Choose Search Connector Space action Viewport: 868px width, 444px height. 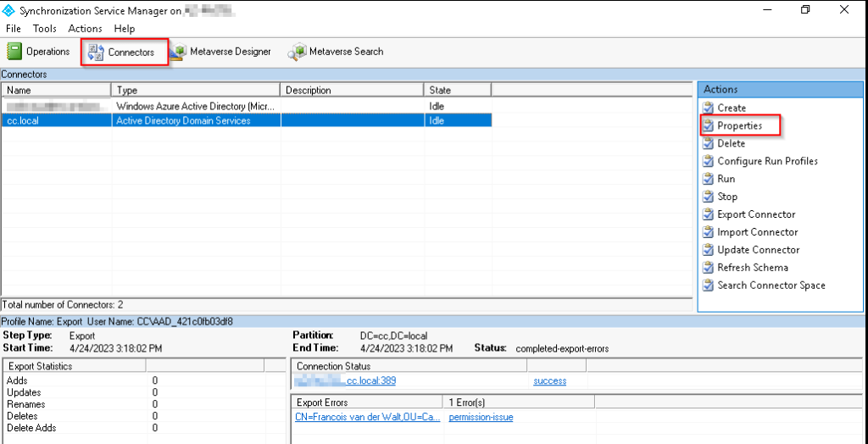771,286
